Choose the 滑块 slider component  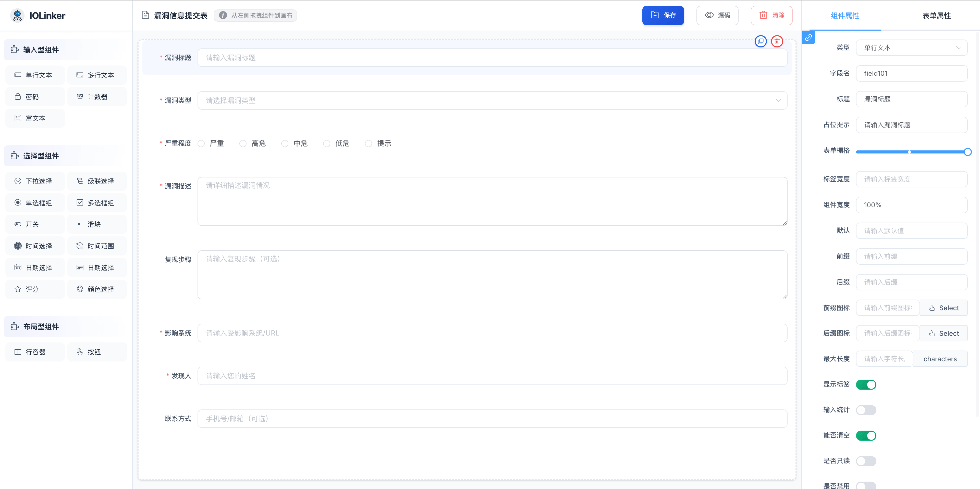click(x=97, y=224)
